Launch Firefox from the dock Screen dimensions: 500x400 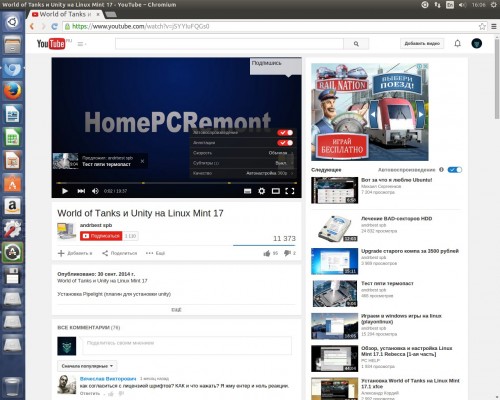(13, 91)
